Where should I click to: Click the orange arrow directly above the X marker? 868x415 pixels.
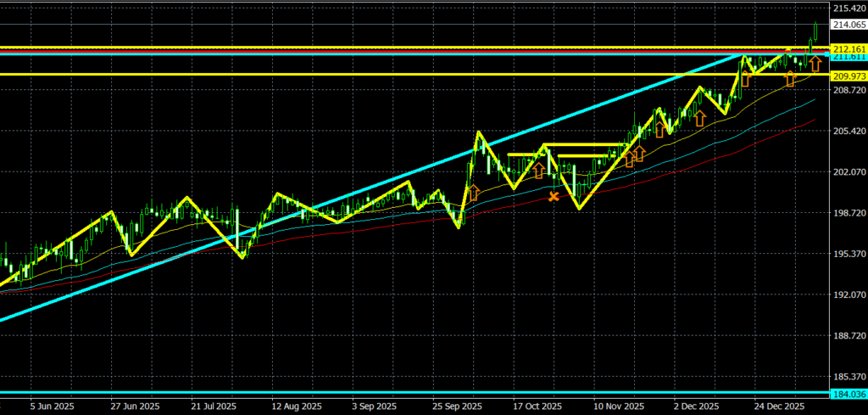(x=538, y=171)
